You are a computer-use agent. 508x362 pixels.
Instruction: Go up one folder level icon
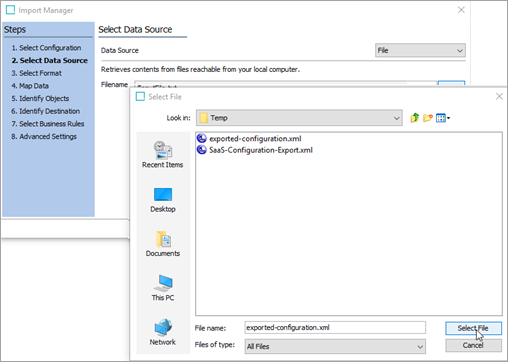[x=414, y=118]
